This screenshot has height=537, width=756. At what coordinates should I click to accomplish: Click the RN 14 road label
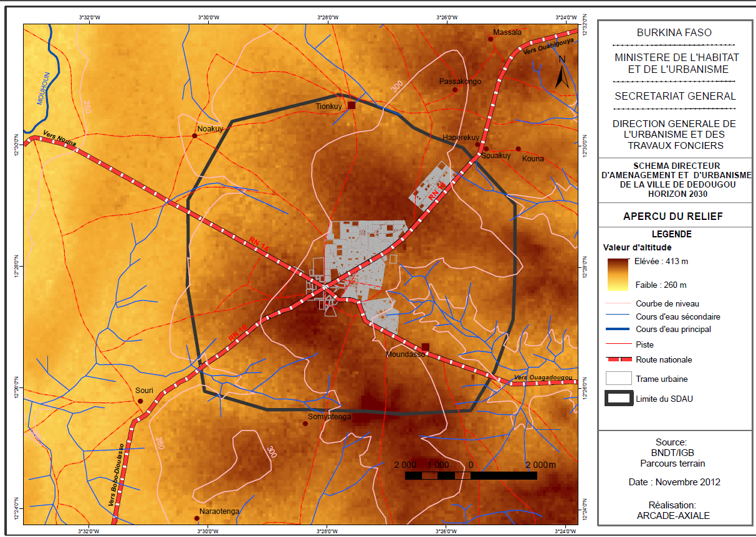coord(259,244)
